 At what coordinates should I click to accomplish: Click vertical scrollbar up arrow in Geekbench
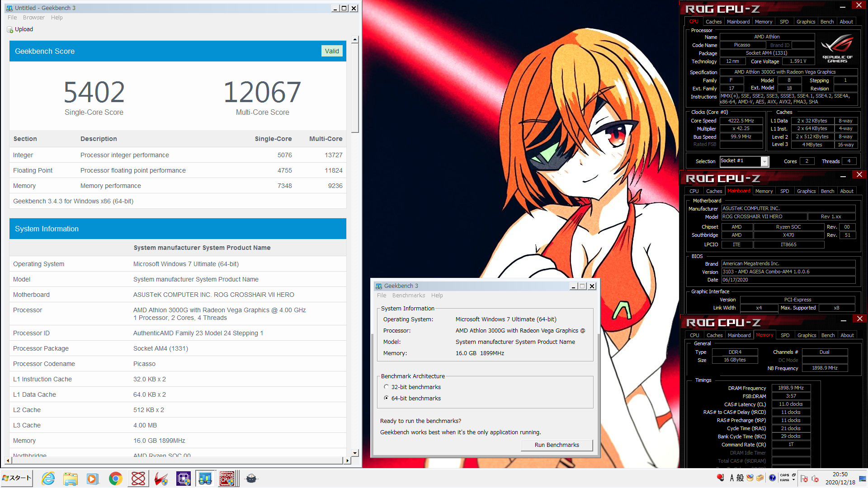click(355, 40)
